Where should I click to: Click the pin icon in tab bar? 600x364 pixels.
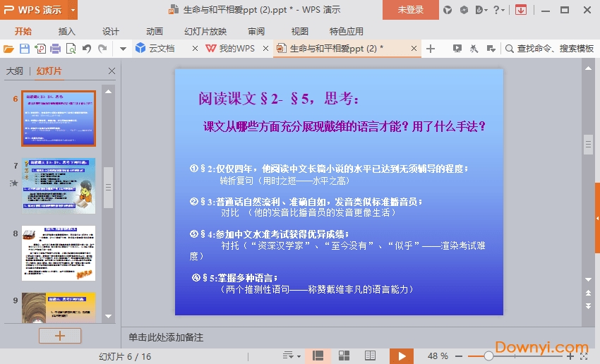pyautogui.click(x=474, y=49)
